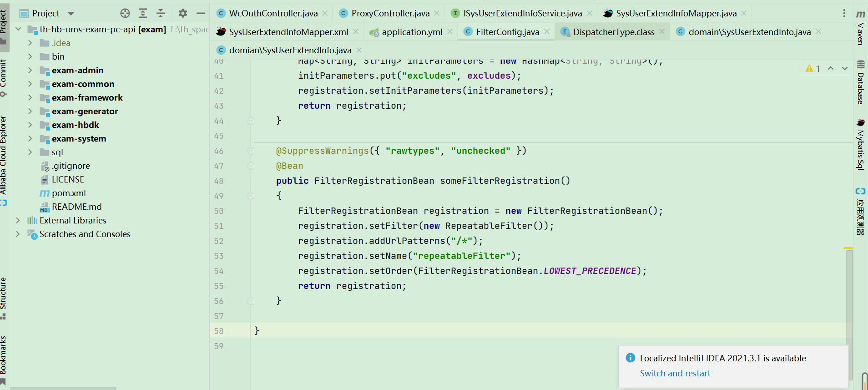Screen dimensions: 868x390
Task: Click the fold end marker at line 56
Action: (251, 301)
